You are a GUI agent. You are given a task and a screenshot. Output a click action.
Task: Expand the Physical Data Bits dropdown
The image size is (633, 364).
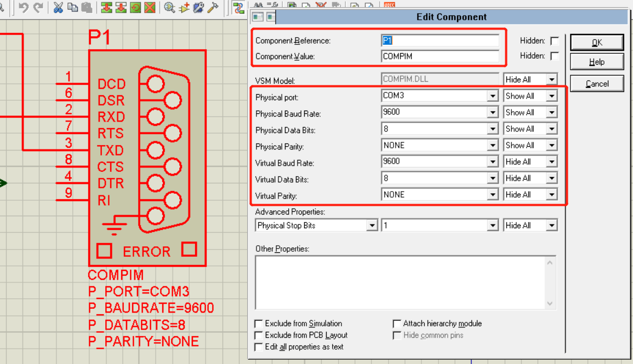(x=493, y=129)
